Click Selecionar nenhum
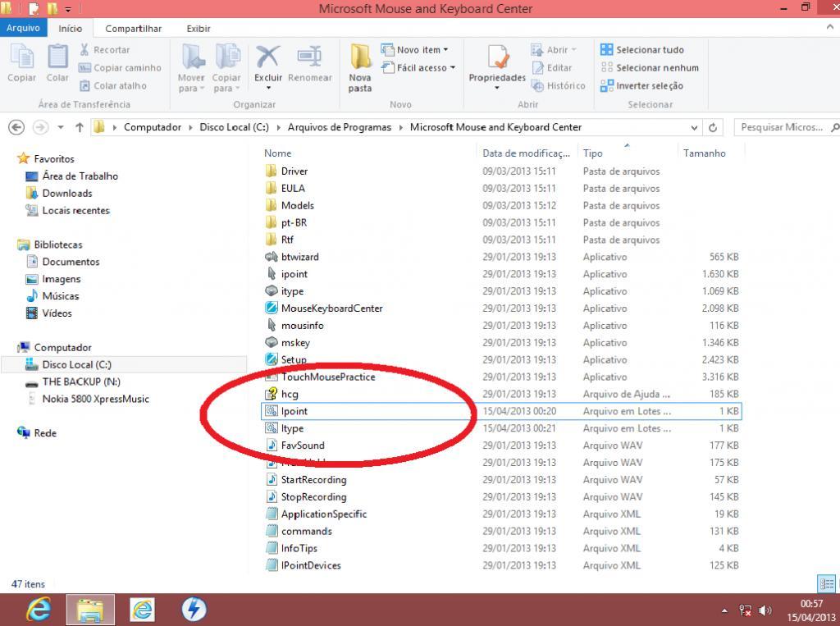 click(x=650, y=67)
